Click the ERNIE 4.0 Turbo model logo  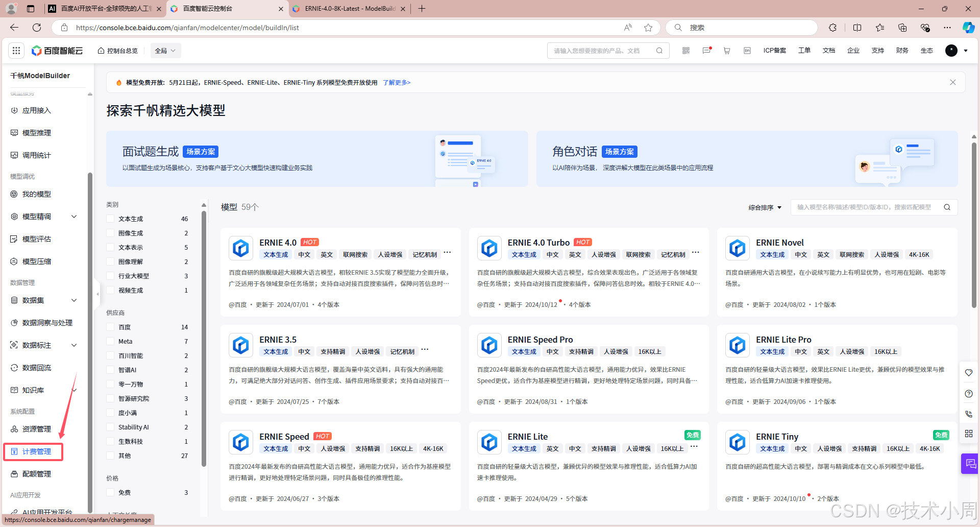(x=489, y=249)
